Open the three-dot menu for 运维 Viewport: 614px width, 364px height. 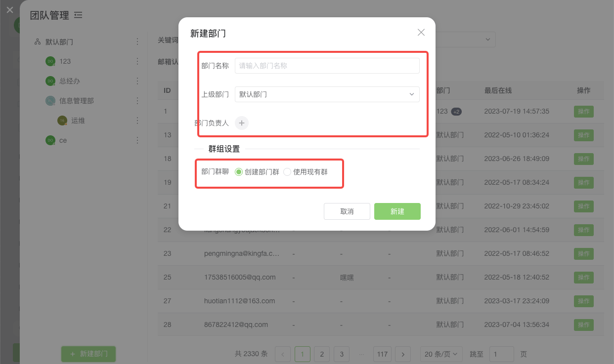click(x=137, y=121)
